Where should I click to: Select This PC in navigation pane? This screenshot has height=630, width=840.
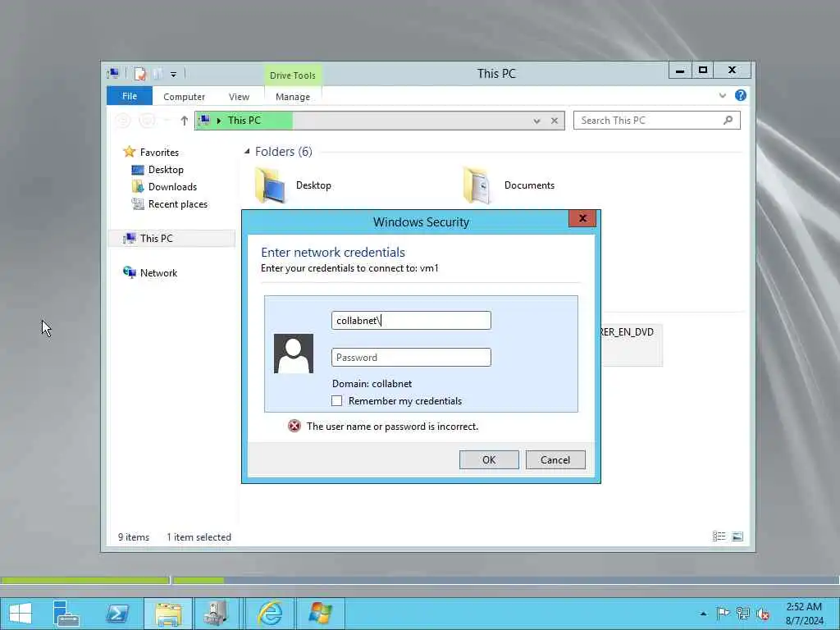171,239
